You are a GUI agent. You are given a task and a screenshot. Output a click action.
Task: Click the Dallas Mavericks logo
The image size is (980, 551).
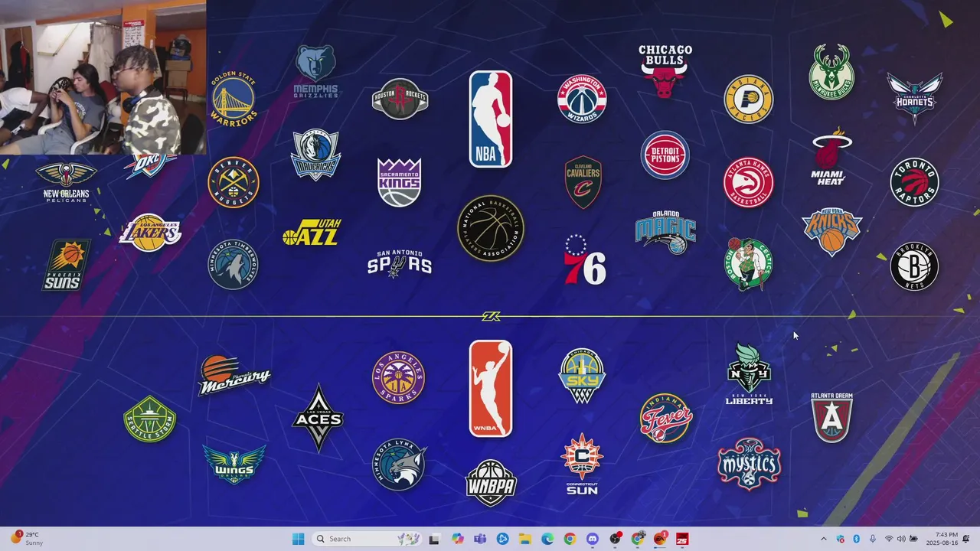(315, 155)
